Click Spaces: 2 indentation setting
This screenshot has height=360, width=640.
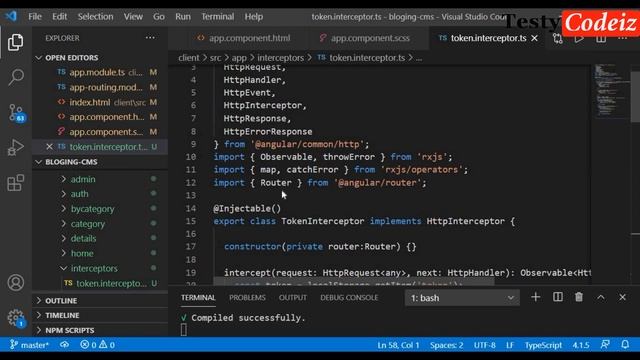click(447, 345)
